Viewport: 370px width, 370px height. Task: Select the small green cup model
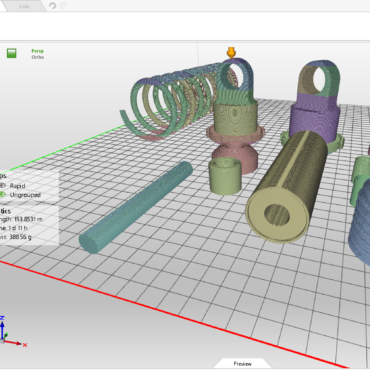[225, 176]
